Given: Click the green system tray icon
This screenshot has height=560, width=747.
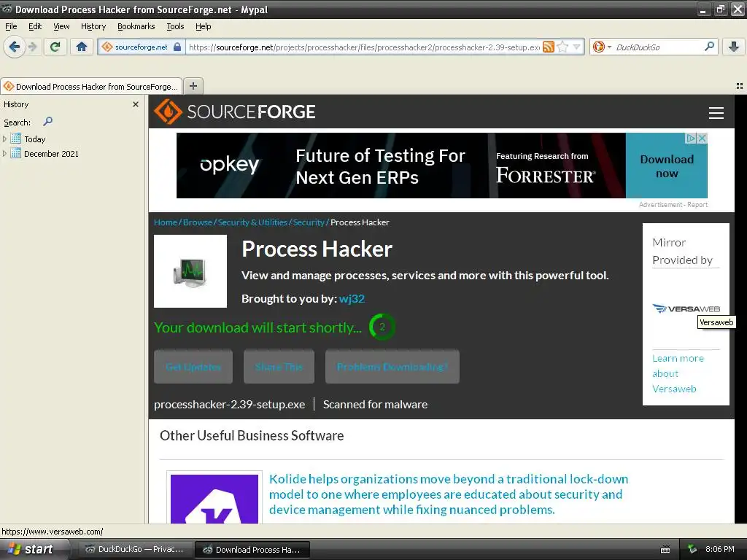Looking at the screenshot, I should point(692,549).
